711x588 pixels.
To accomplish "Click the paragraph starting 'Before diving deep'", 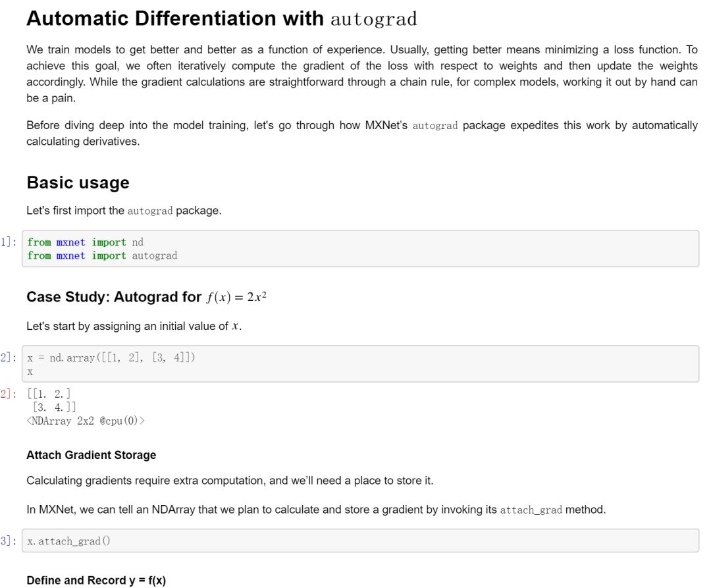I will (x=362, y=133).
